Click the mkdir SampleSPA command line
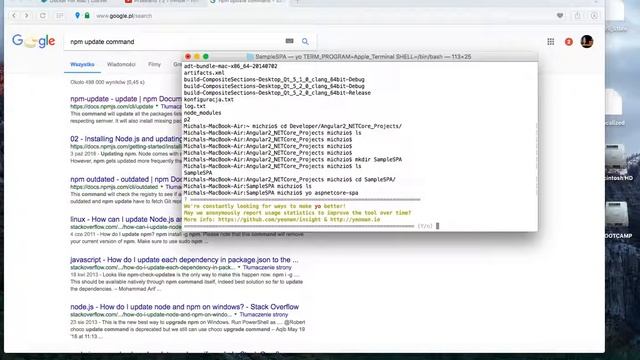The width and height of the screenshot is (640, 360). click(293, 159)
